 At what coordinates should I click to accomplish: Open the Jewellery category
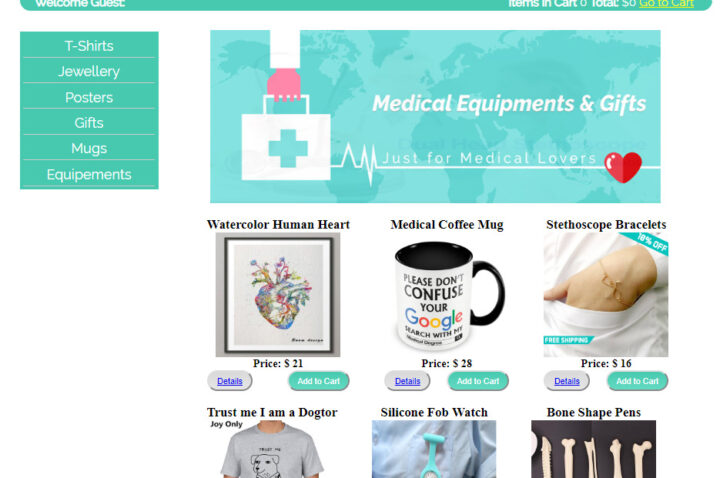(89, 71)
